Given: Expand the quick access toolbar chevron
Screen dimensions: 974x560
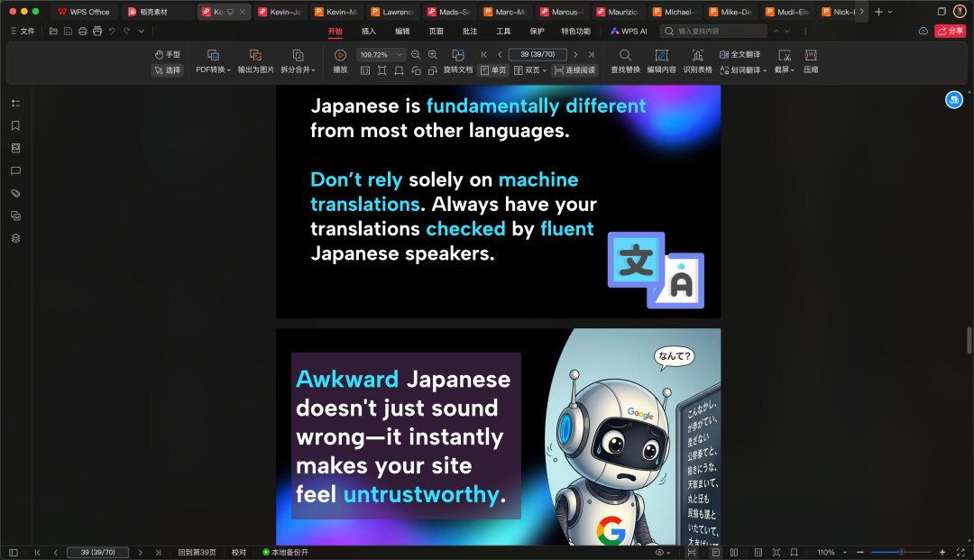Looking at the screenshot, I should 142,31.
